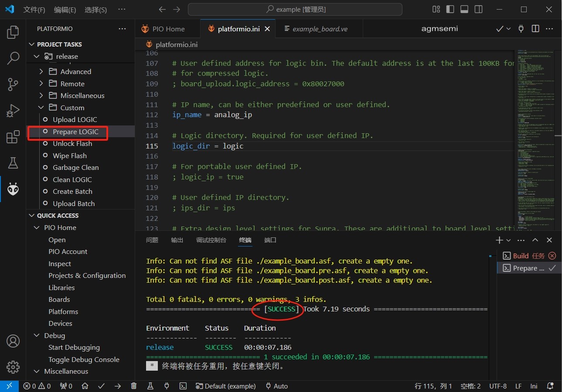Expand the Remote task folder

[x=41, y=84]
